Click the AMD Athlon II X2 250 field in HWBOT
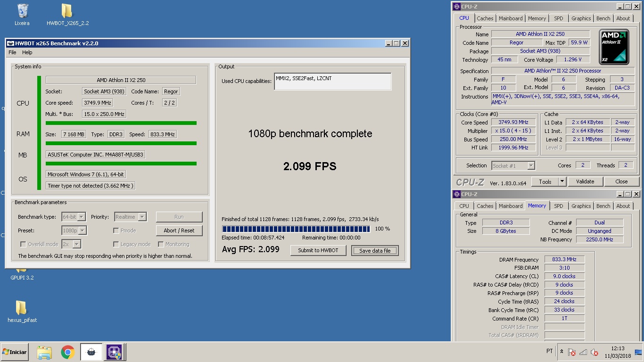Screen dimensions: 644x362 click(121, 80)
